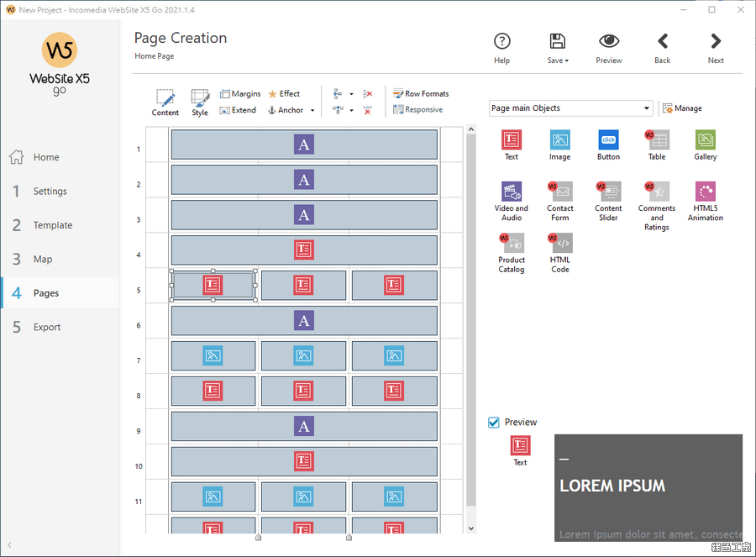The height and width of the screenshot is (557, 756).
Task: Select the left image cell in row 7
Action: tap(213, 356)
